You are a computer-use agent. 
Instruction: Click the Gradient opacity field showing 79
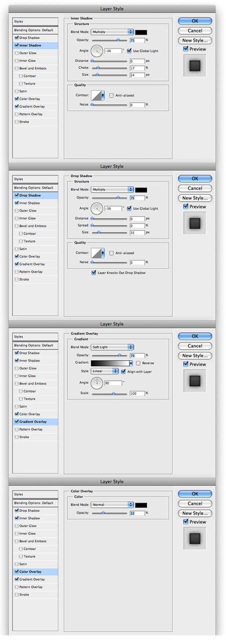(137, 355)
